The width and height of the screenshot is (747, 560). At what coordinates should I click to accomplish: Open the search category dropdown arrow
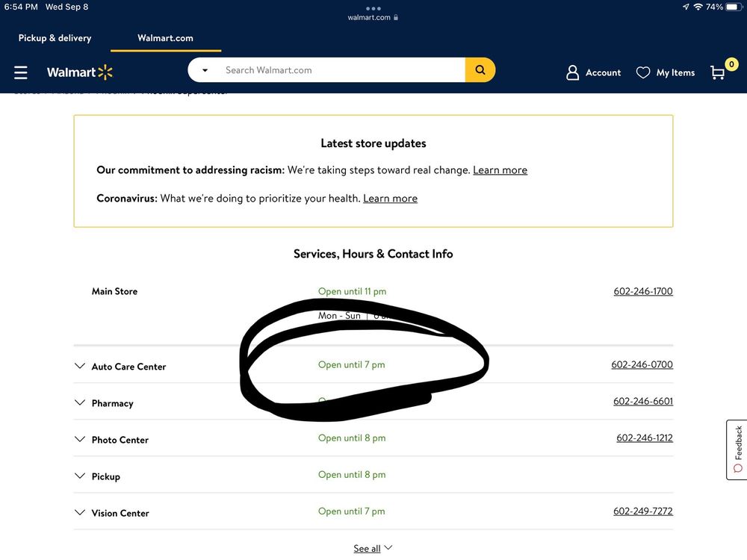pos(205,70)
